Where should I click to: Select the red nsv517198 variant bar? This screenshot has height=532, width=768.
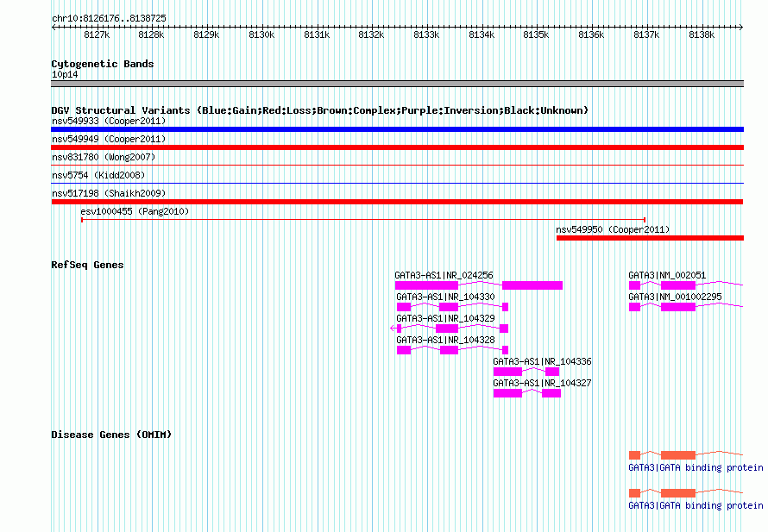click(x=397, y=202)
